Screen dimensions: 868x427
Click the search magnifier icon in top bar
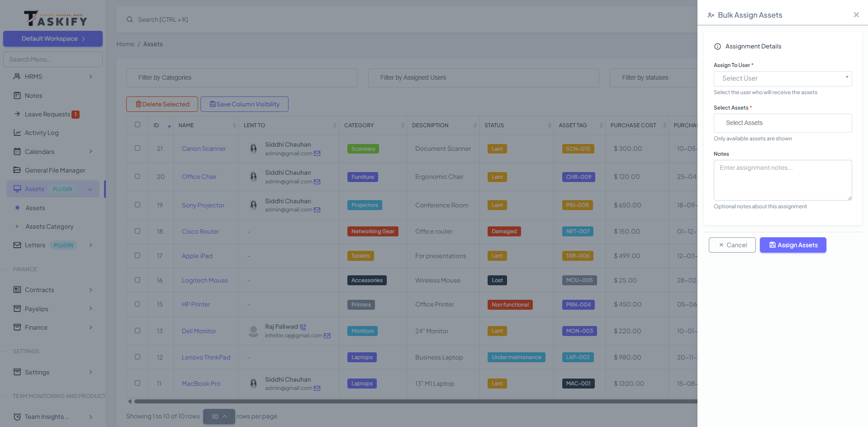tap(130, 19)
